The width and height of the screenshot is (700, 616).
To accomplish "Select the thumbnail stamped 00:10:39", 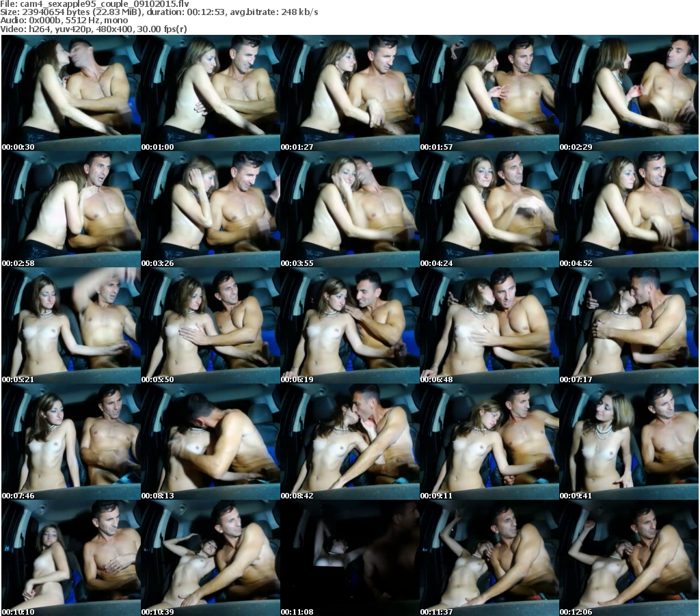I will tap(211, 558).
